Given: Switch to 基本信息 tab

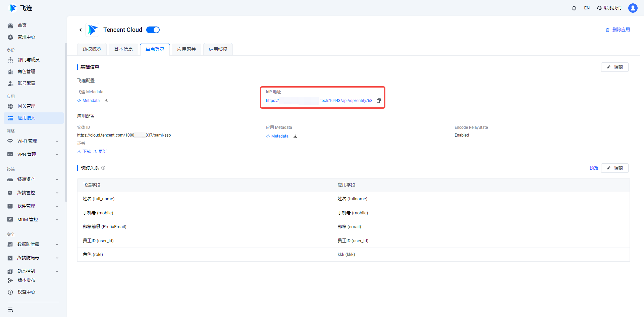Looking at the screenshot, I should pos(123,49).
